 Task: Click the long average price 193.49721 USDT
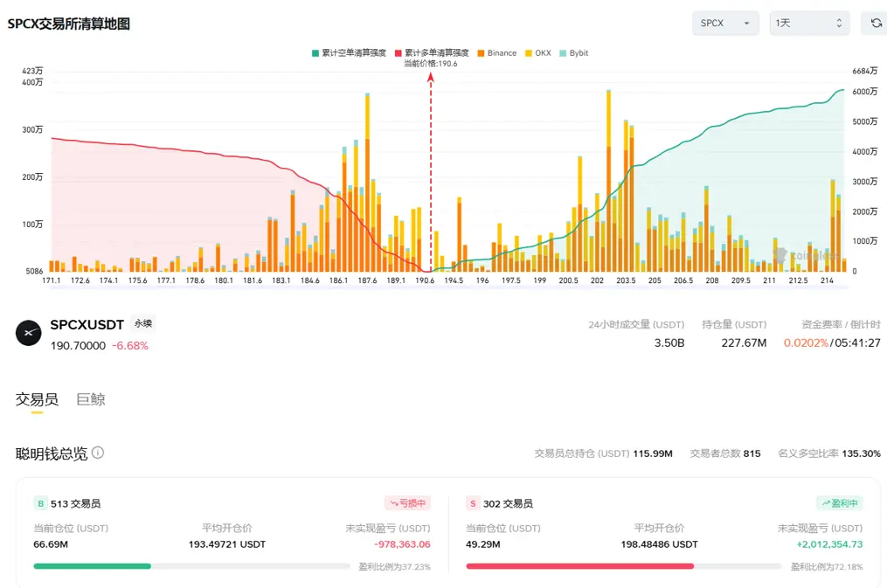pyautogui.click(x=227, y=544)
